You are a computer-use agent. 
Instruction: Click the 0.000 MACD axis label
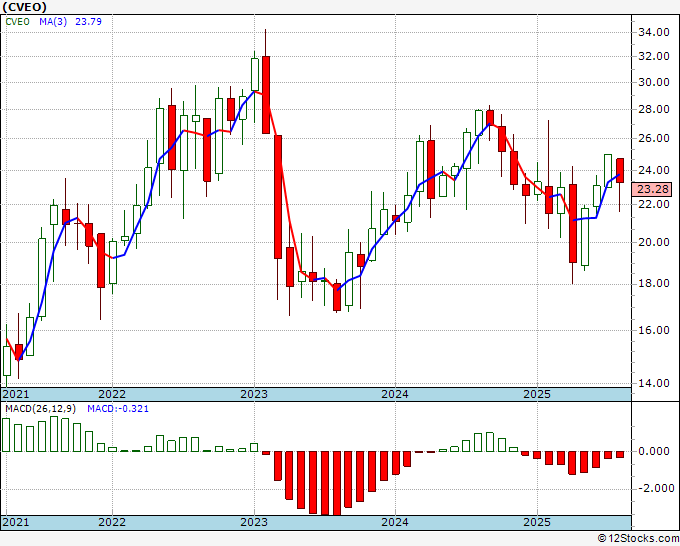(x=654, y=451)
